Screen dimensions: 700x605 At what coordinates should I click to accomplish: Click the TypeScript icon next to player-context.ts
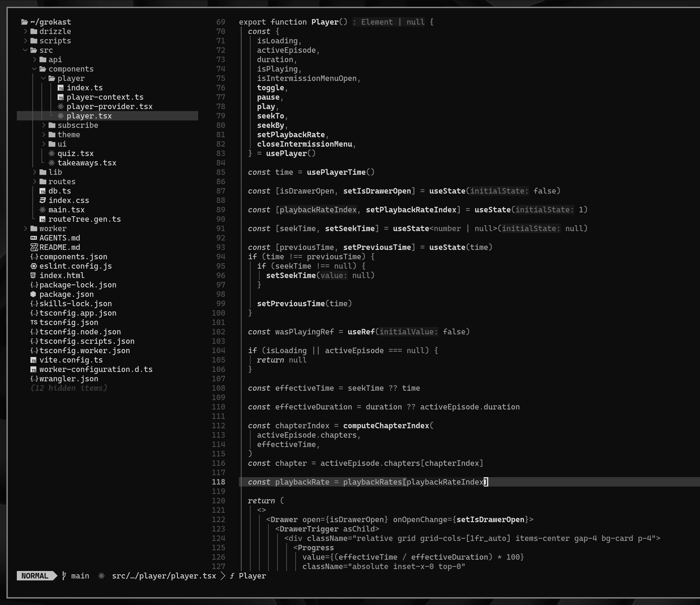click(x=61, y=97)
